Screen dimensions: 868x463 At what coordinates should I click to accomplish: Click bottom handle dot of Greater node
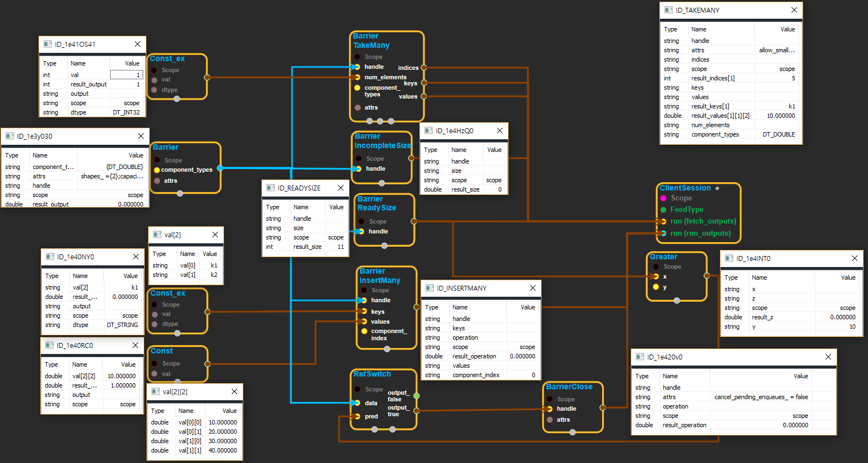676,301
